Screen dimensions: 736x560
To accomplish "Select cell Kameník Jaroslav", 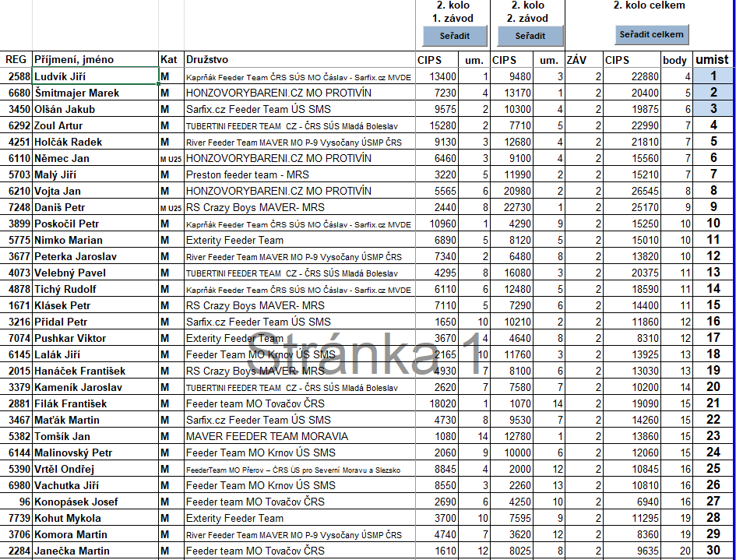I will (96, 387).
